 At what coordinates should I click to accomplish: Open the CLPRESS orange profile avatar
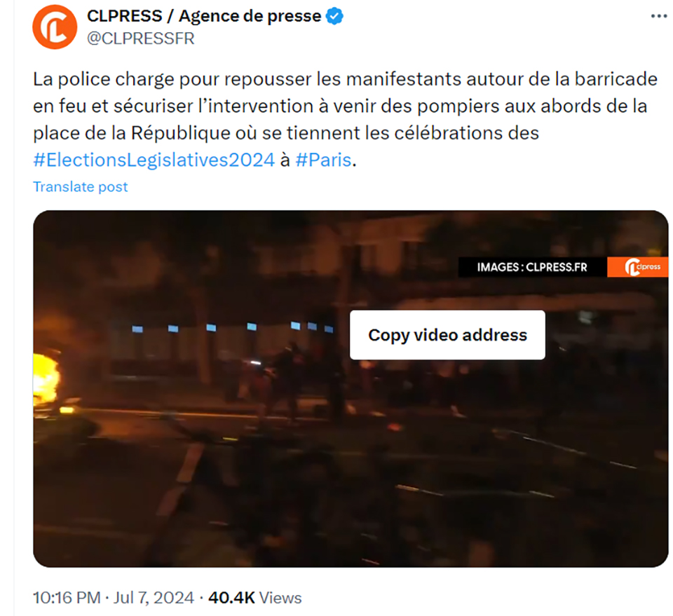pyautogui.click(x=55, y=27)
